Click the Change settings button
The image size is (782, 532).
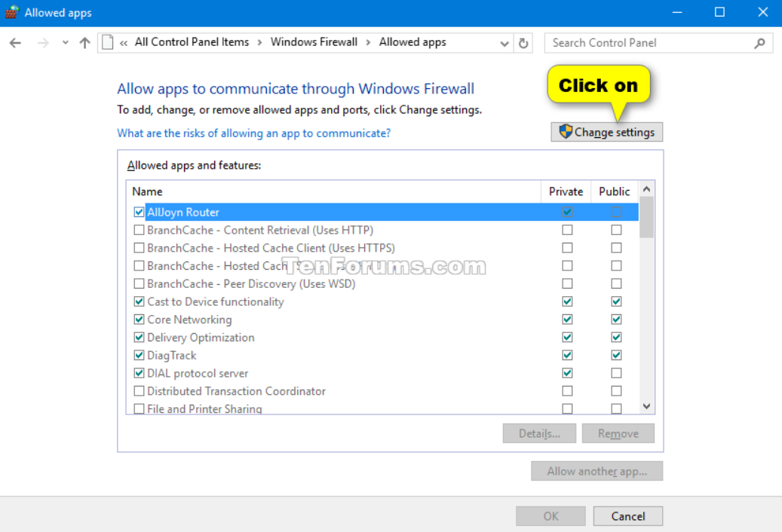[607, 132]
